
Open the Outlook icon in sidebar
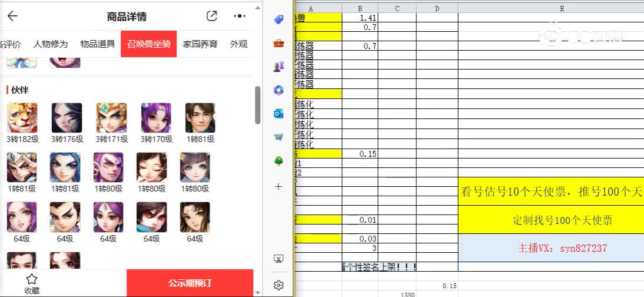pyautogui.click(x=278, y=114)
